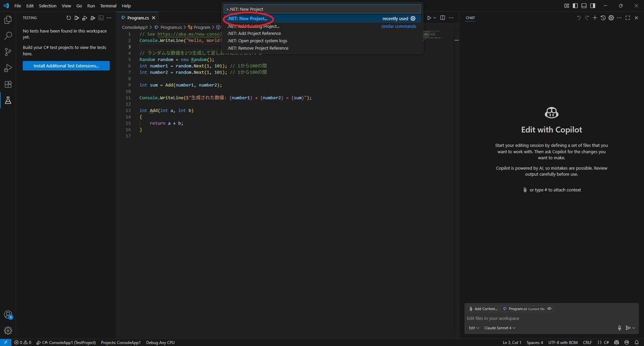Click the remote window status bar icon
This screenshot has height=346, width=644.
click(5, 342)
